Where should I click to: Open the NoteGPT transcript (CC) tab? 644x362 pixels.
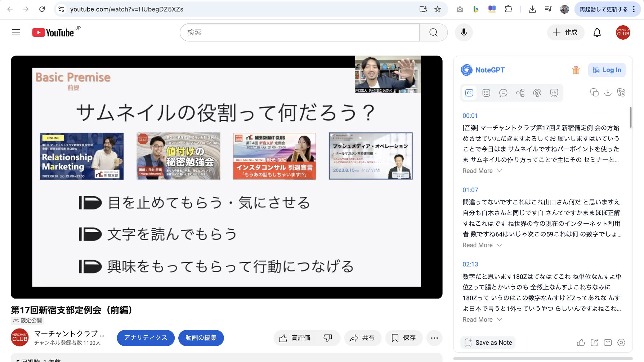(x=469, y=93)
